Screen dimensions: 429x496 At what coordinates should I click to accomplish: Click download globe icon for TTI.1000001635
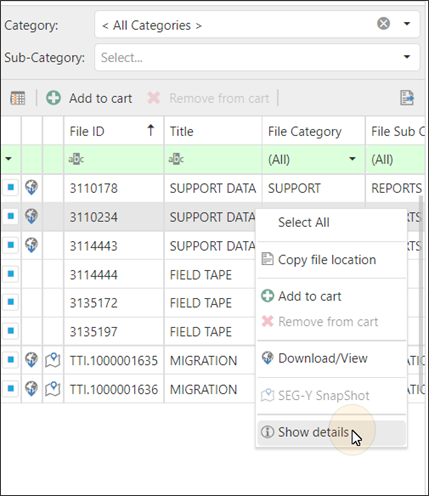click(x=32, y=360)
